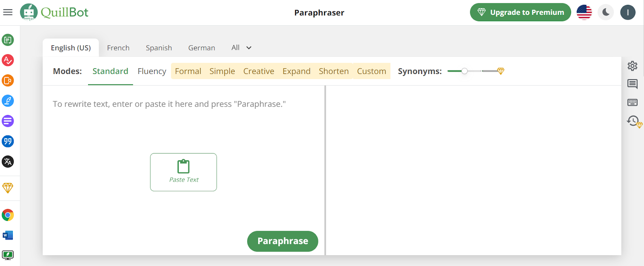Open the Co-Writer pen sidebar icon
This screenshot has height=266, width=644.
[x=8, y=101]
